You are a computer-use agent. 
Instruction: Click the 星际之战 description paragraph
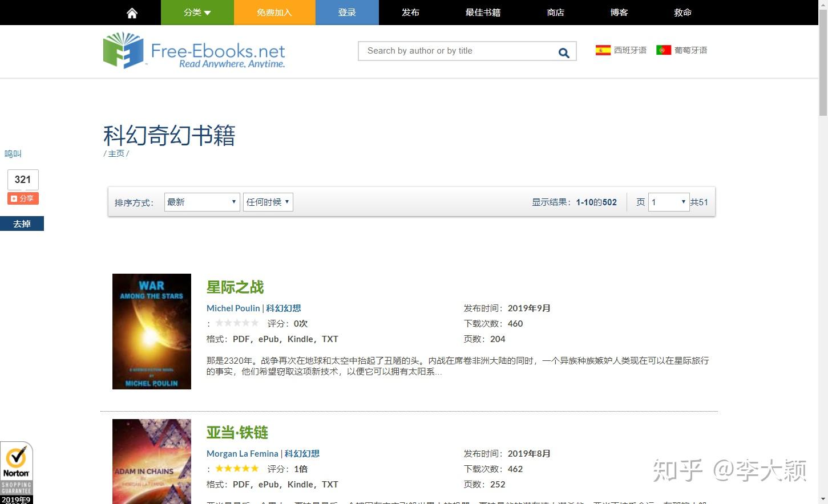458,366
